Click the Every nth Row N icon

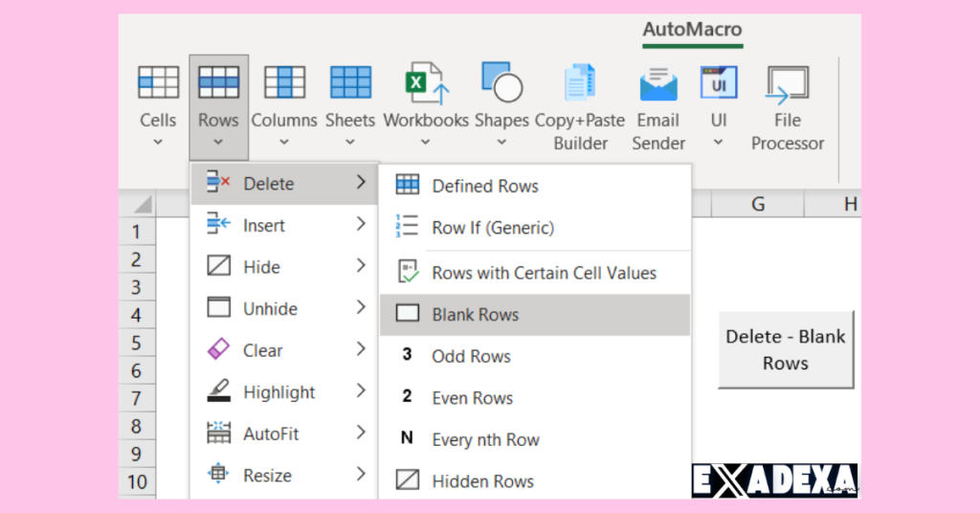[407, 438]
